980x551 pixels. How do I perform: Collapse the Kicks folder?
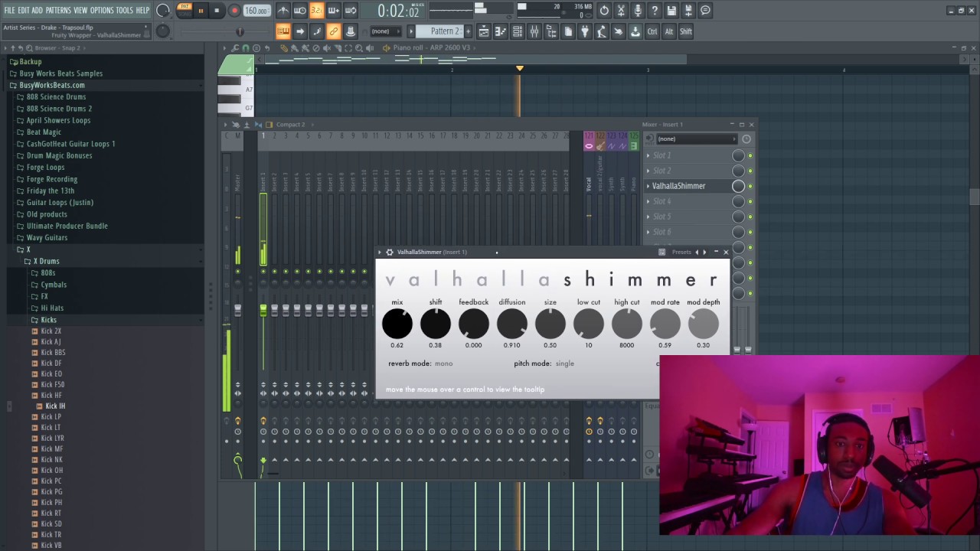point(48,320)
